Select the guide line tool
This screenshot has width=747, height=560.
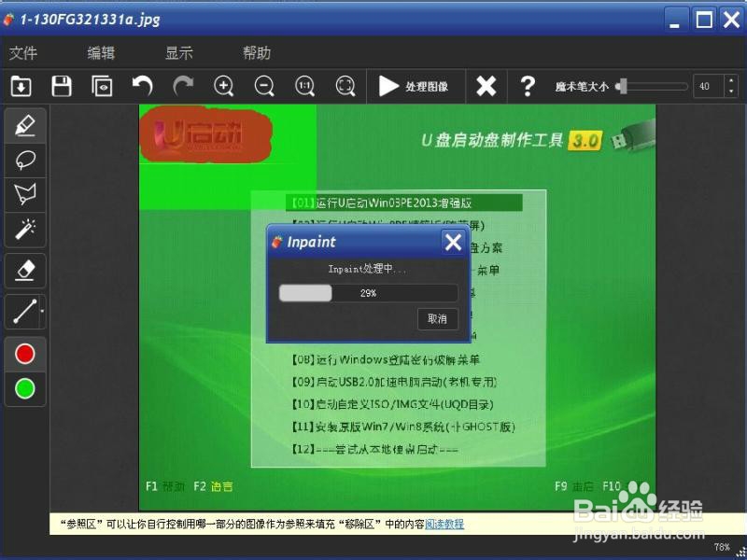point(22,312)
